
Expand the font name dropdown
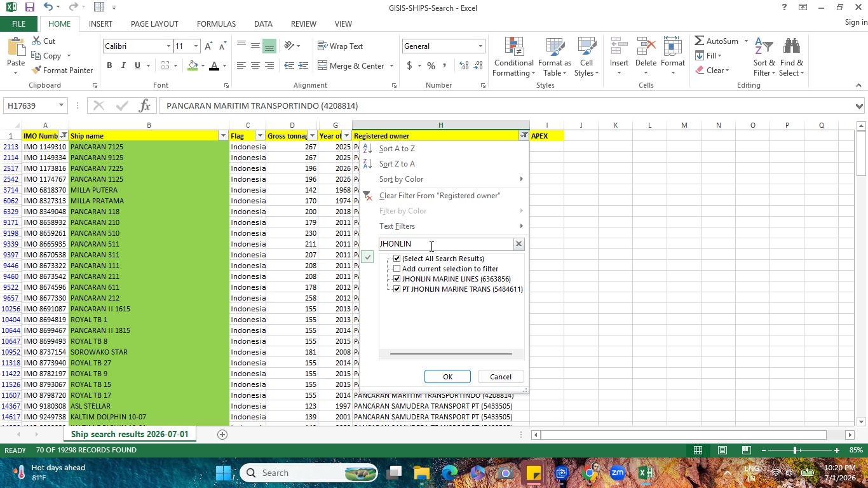[168, 46]
